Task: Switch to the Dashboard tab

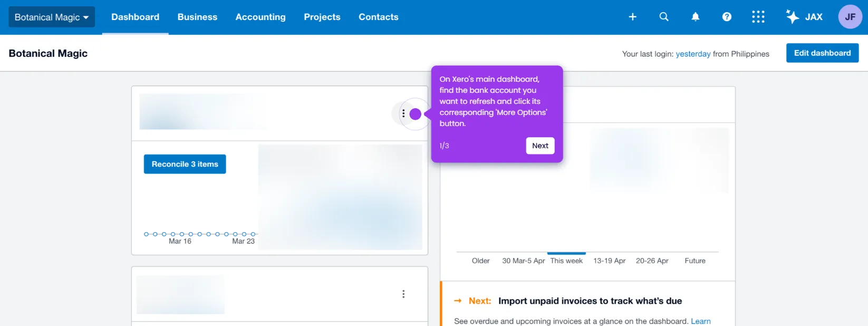Action: 135,17
